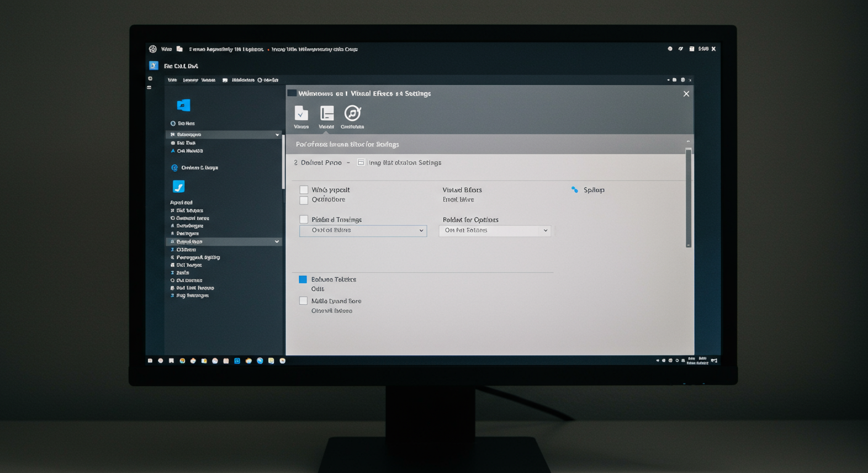Click the 'Img flat okraton Settings' label
868x473 pixels.
tap(404, 163)
